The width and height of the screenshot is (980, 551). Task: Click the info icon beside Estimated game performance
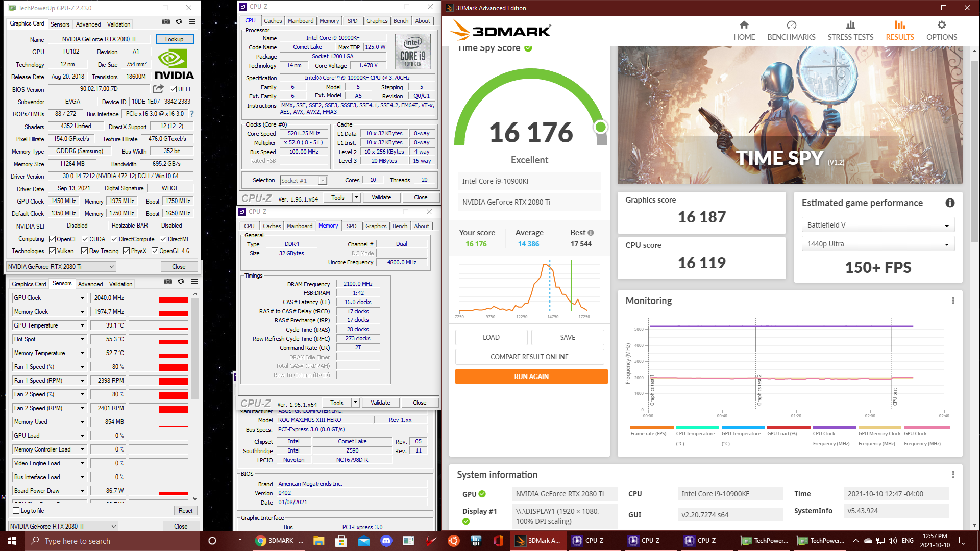click(x=950, y=203)
